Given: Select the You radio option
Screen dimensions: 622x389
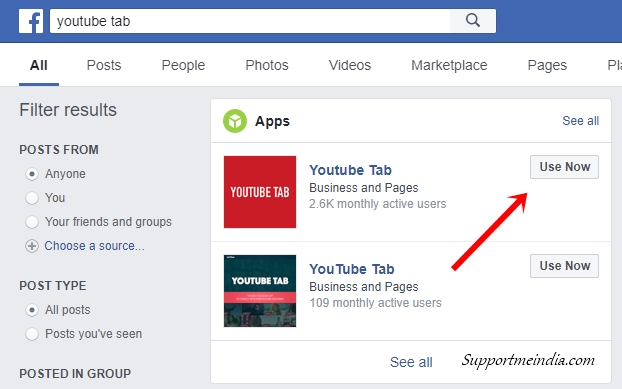Looking at the screenshot, I should click(32, 198).
